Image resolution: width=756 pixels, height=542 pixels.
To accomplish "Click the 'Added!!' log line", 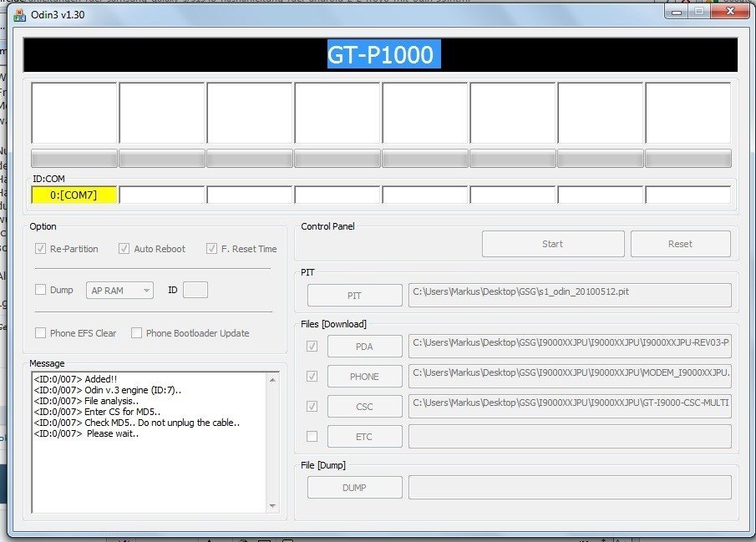I will coord(75,379).
